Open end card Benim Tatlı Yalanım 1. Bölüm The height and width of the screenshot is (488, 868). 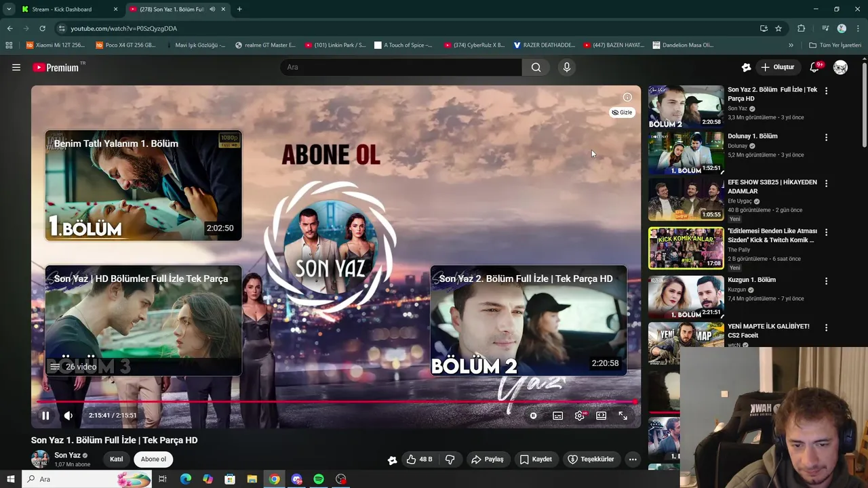144,185
